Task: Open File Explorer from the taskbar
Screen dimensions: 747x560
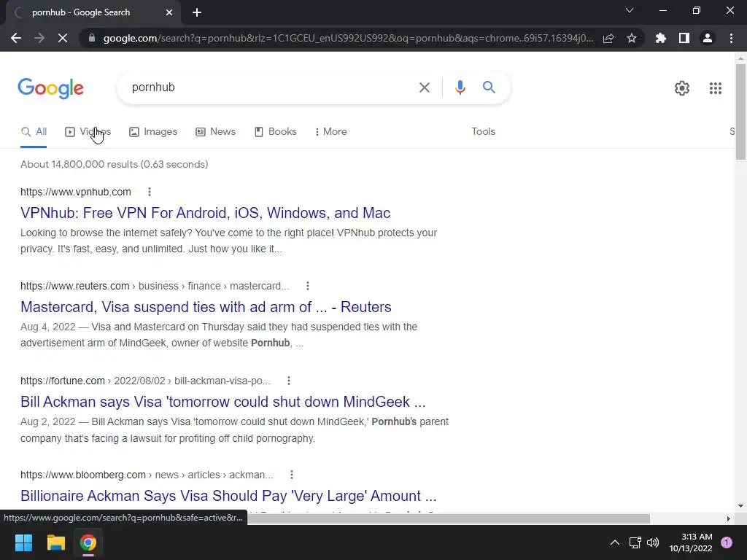Action: [55, 542]
